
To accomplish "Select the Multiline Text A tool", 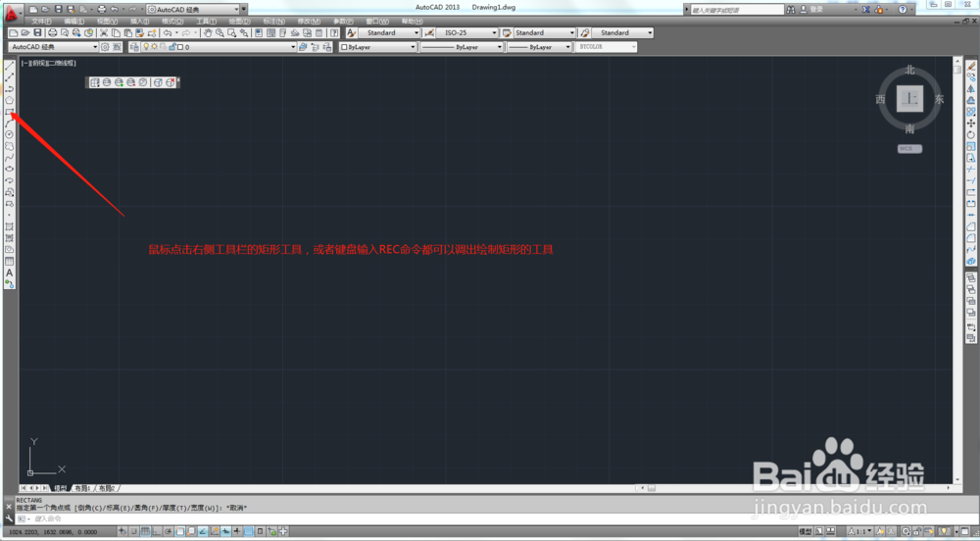I will pyautogui.click(x=10, y=272).
